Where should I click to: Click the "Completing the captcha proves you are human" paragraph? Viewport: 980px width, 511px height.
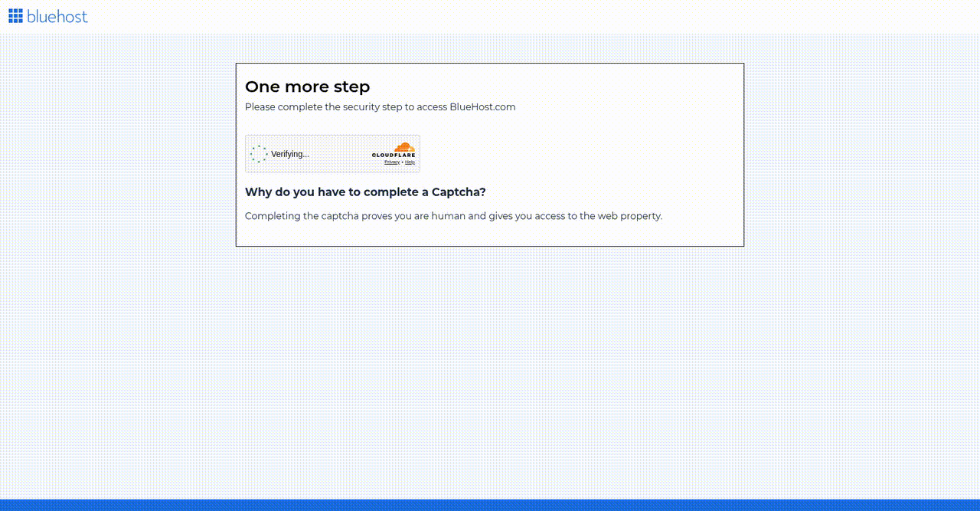(453, 216)
